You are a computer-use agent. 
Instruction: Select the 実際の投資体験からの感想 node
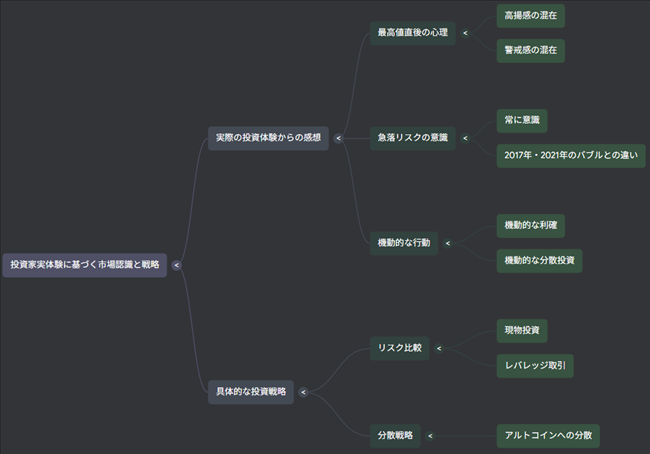tap(268, 137)
